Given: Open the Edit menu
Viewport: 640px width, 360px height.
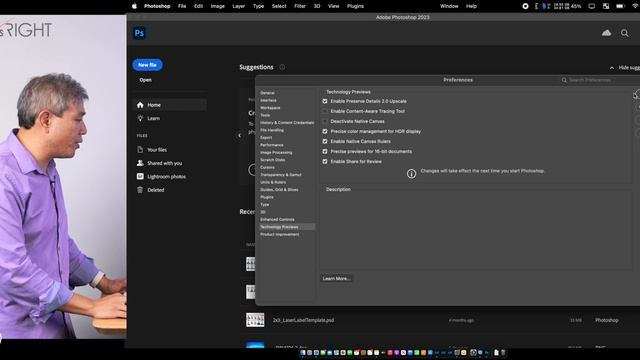Looking at the screenshot, I should [x=198, y=6].
